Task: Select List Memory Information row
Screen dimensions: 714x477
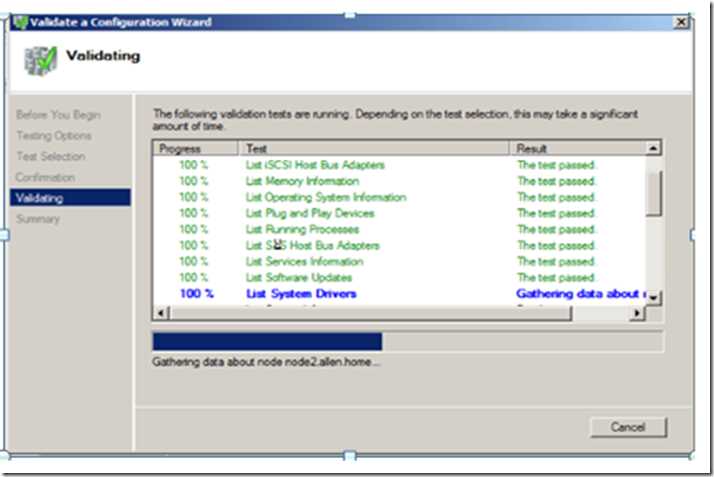Action: click(399, 181)
